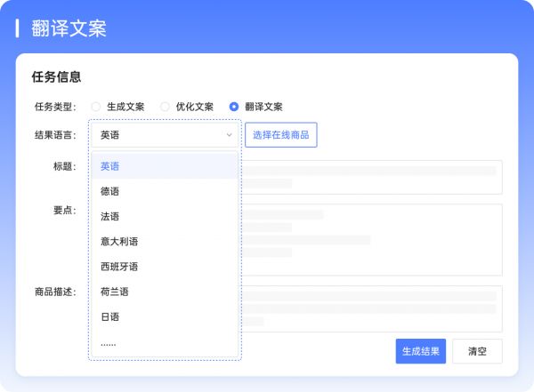Image resolution: width=534 pixels, height=392 pixels.
Task: Click inside the 标题 text field
Action: tap(374, 177)
